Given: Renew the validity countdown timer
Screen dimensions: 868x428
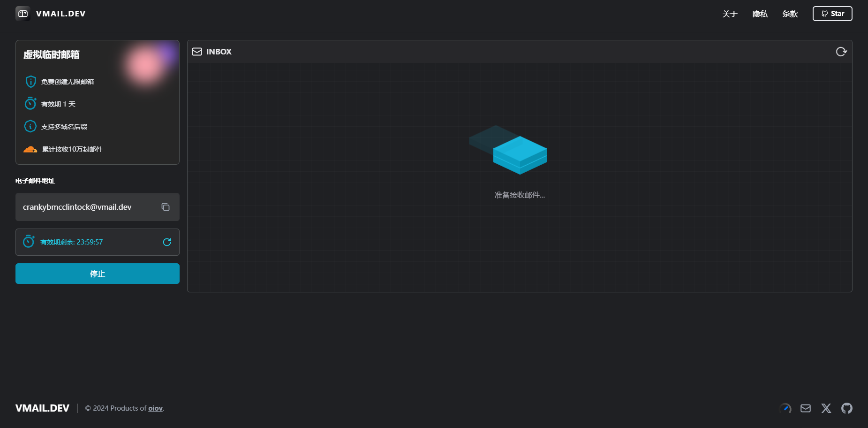Looking at the screenshot, I should [x=167, y=242].
